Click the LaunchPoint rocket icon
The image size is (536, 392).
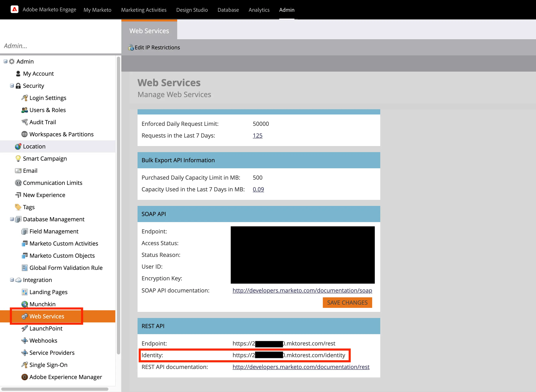pyautogui.click(x=24, y=328)
